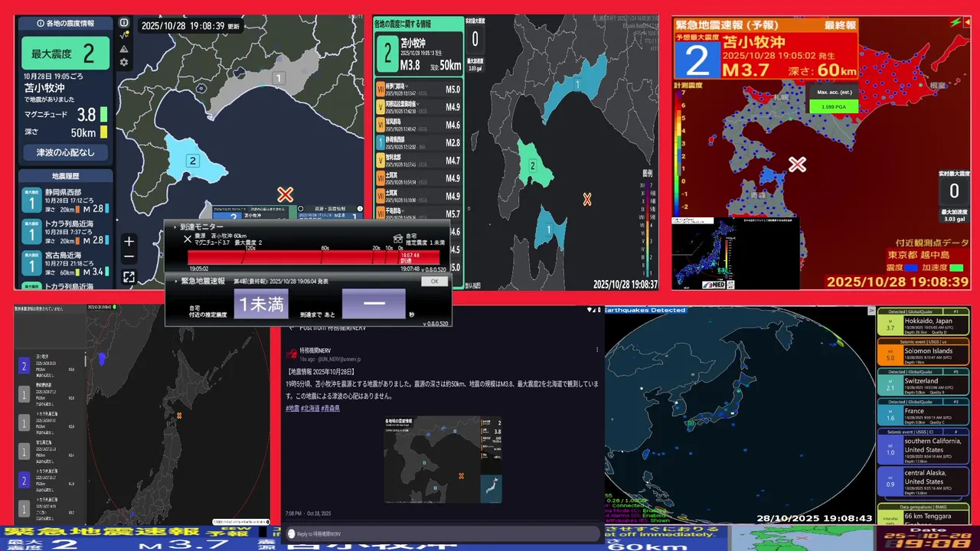
Task: Click epicenter X marker on NERV map
Action: pyautogui.click(x=285, y=194)
